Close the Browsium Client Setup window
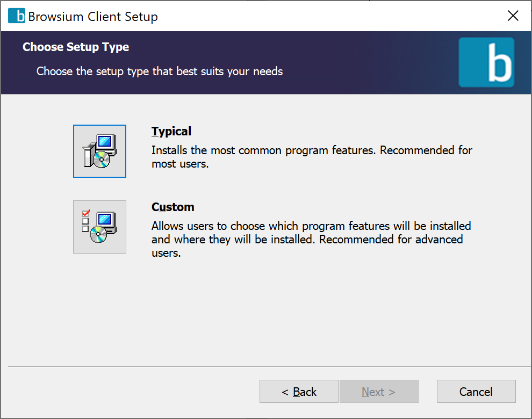The image size is (532, 419). coord(513,16)
